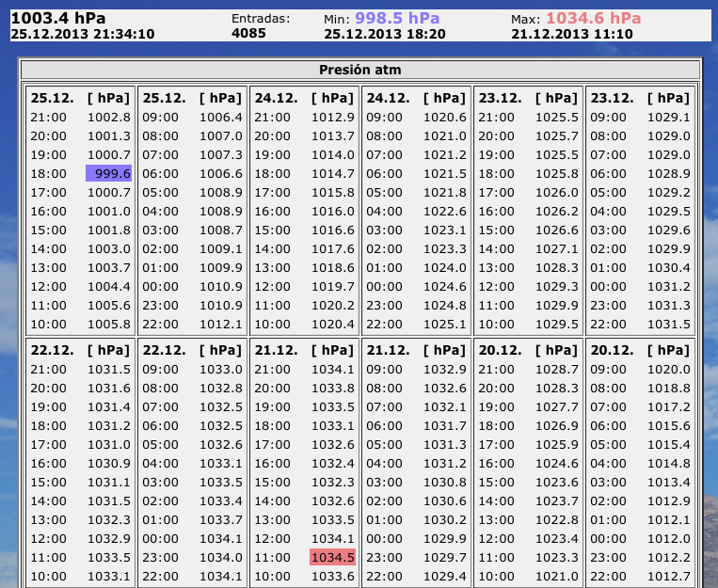Viewport: 718px width, 588px height.
Task: Click the 20.12. header above 1028.7 column
Action: [501, 350]
